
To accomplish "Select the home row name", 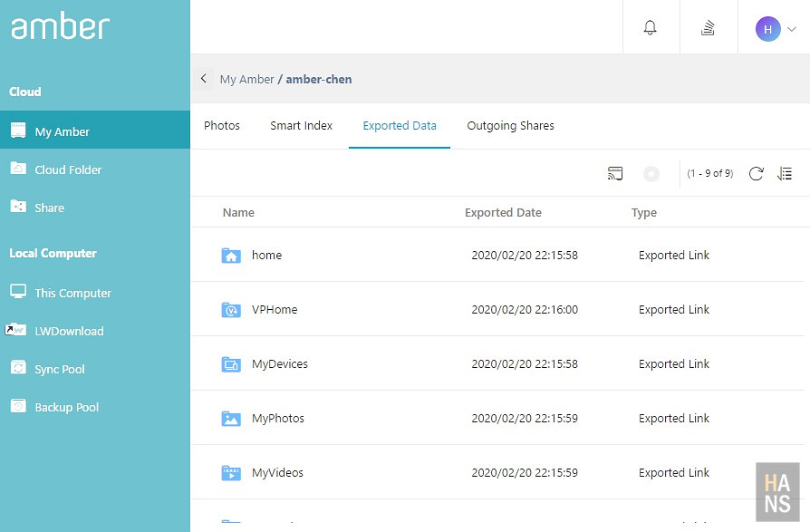I will click(x=266, y=256).
